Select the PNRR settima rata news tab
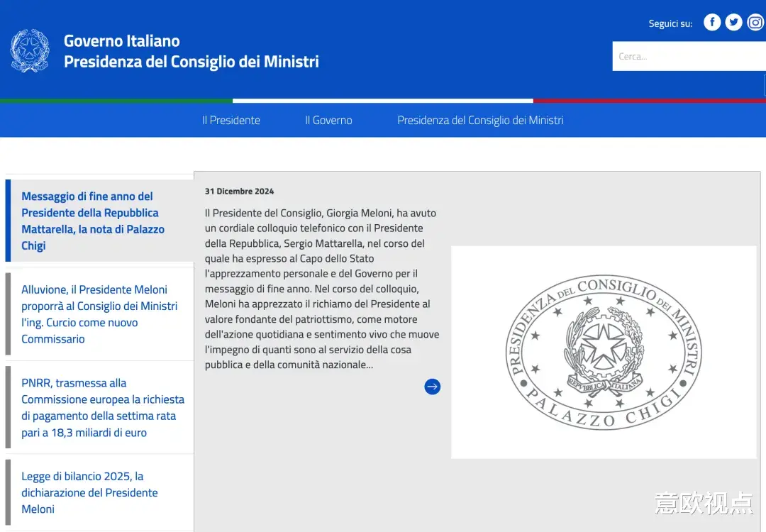Viewport: 766px width, 532px height. (100, 407)
